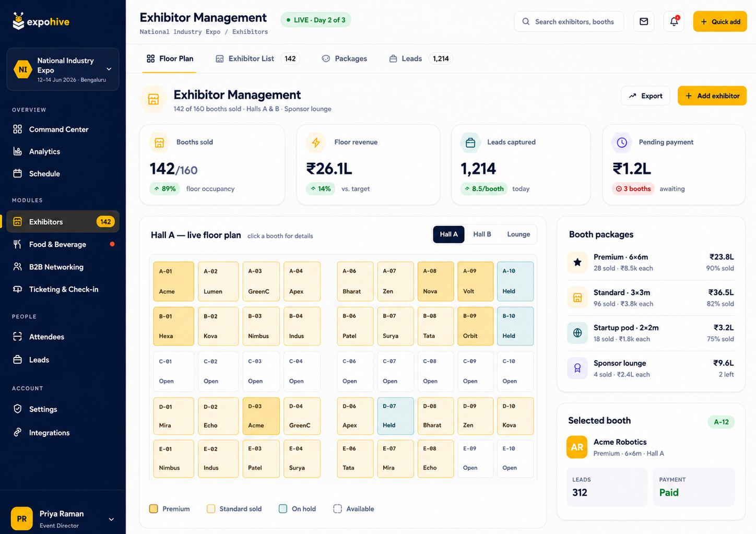
Task: Open the Exhibitor List tab
Action: coord(257,58)
